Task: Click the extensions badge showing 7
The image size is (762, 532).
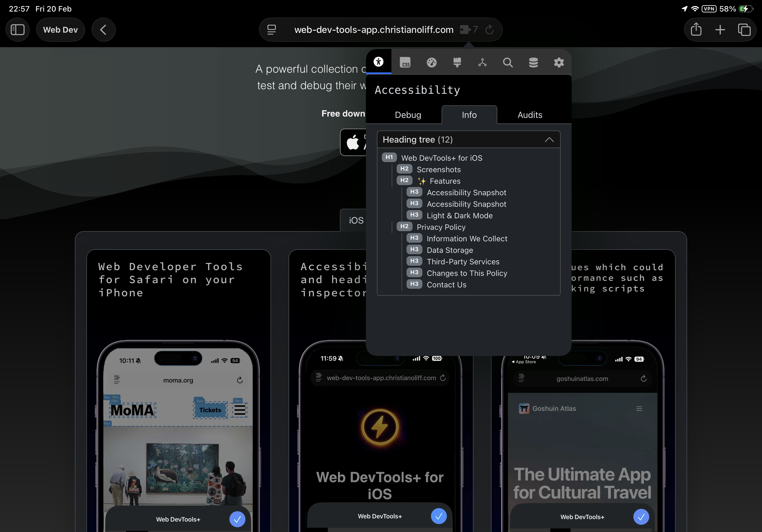Action: pyautogui.click(x=468, y=30)
